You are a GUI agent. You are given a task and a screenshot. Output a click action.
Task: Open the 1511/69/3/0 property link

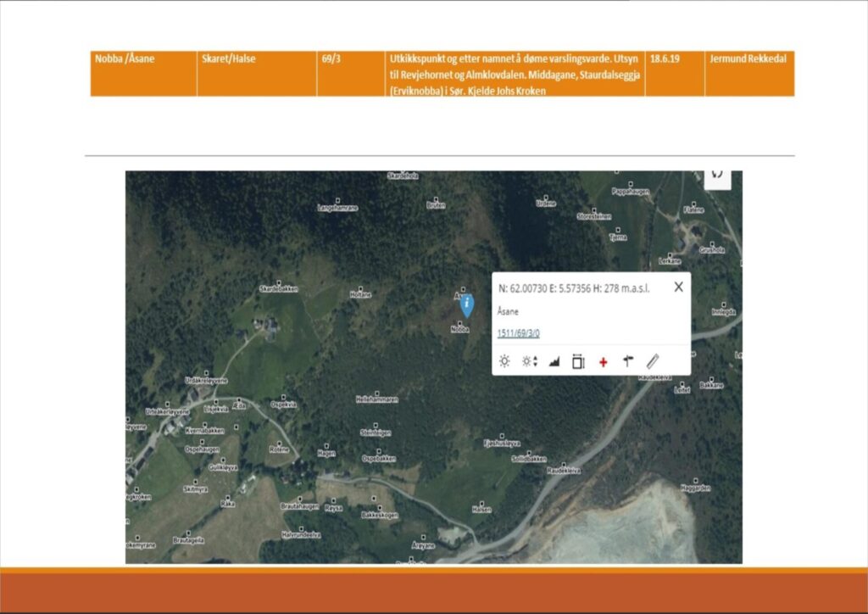point(518,333)
